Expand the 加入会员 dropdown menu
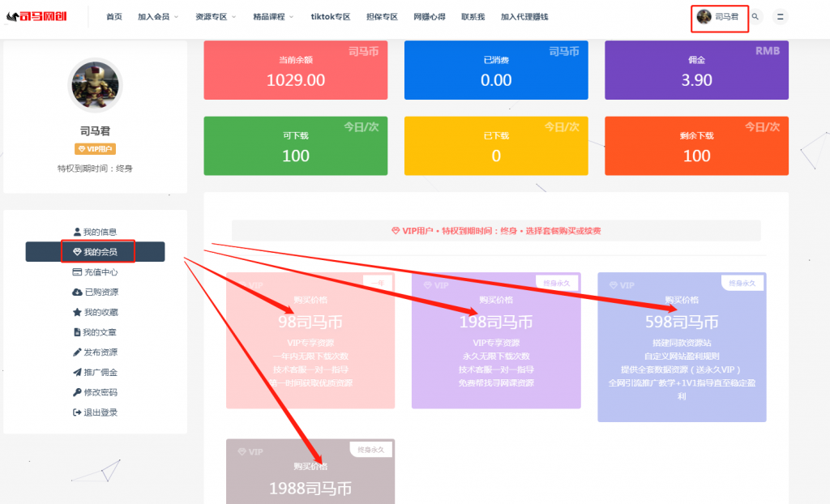 coord(157,17)
